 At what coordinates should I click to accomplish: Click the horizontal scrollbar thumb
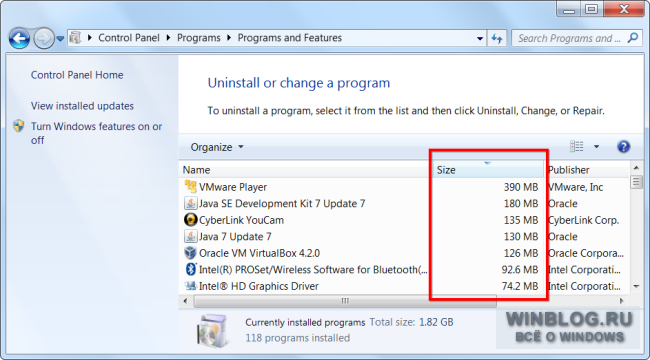pos(345,301)
